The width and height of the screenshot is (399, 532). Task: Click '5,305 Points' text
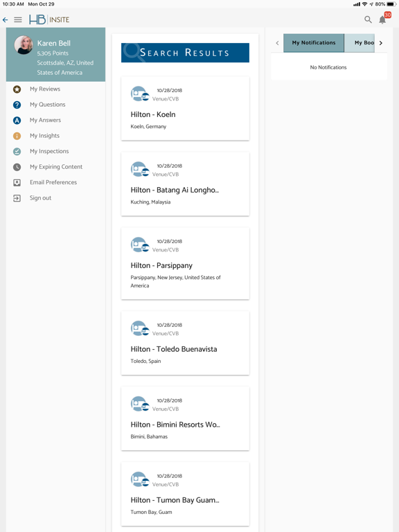(53, 53)
